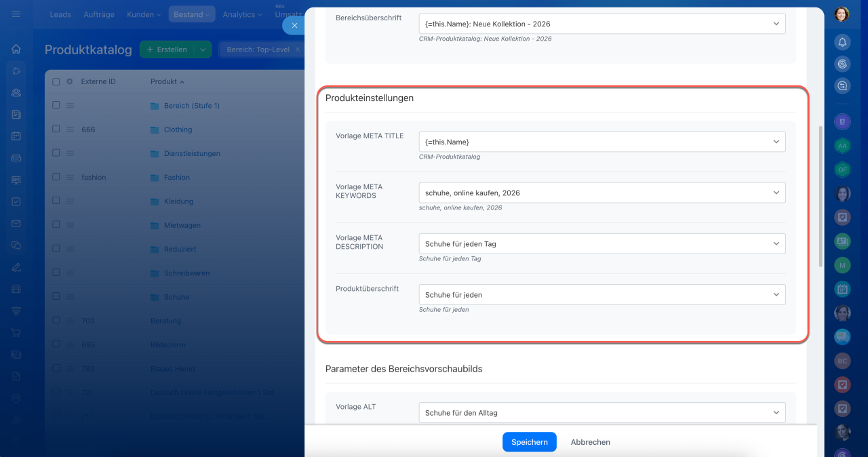Image resolution: width=868 pixels, height=457 pixels.
Task: Expand the Vorlage META TITLE dropdown arrow
Action: 776,142
